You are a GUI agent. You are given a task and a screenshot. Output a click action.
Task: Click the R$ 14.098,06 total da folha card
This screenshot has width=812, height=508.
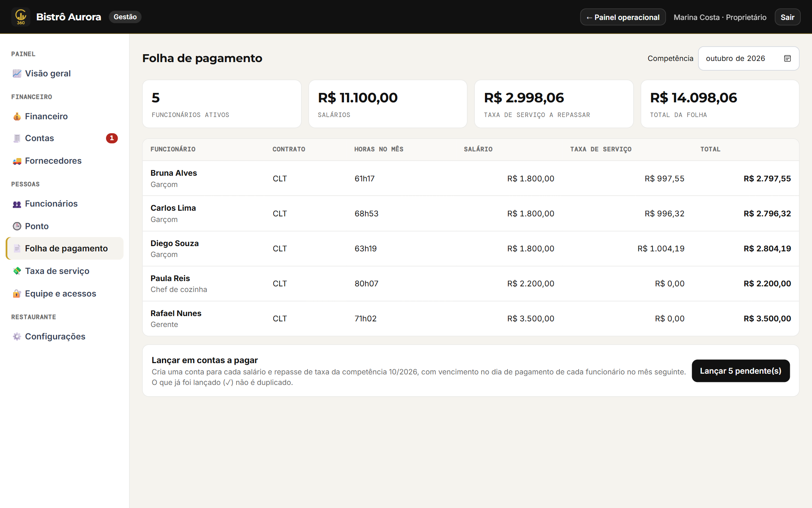click(x=720, y=104)
